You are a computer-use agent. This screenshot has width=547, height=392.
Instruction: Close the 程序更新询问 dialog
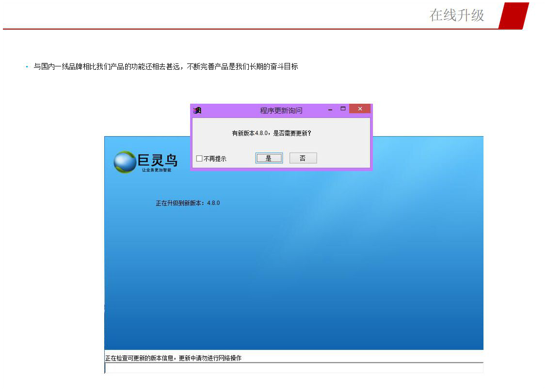360,109
